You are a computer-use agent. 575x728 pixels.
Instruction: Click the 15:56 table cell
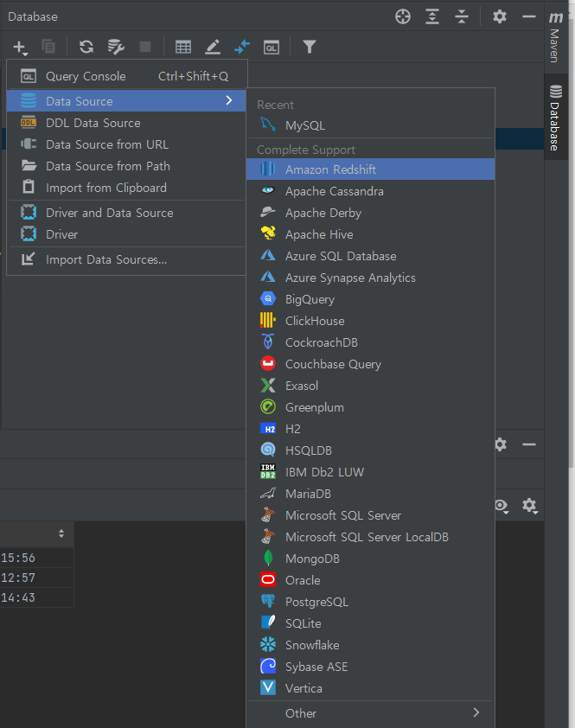(x=36, y=558)
